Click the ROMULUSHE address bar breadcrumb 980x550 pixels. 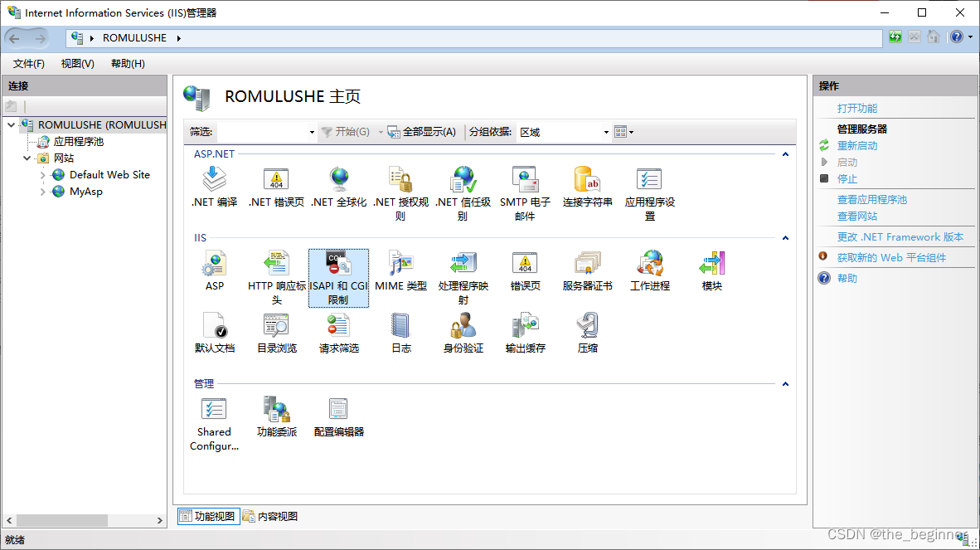coord(134,38)
